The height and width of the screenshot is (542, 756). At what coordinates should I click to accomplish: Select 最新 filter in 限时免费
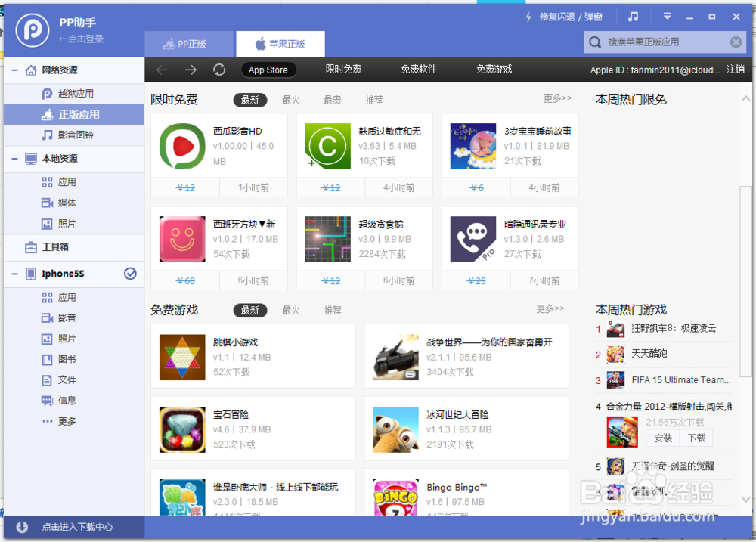click(x=250, y=100)
